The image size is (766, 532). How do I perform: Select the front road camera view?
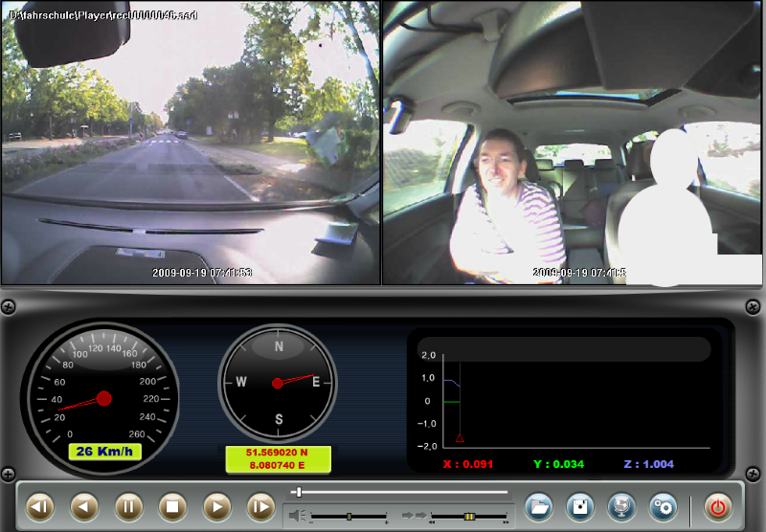(191, 144)
